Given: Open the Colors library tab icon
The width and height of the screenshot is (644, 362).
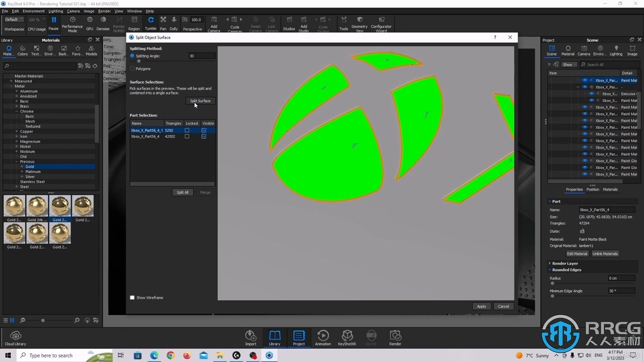Looking at the screenshot, I should click(x=23, y=51).
